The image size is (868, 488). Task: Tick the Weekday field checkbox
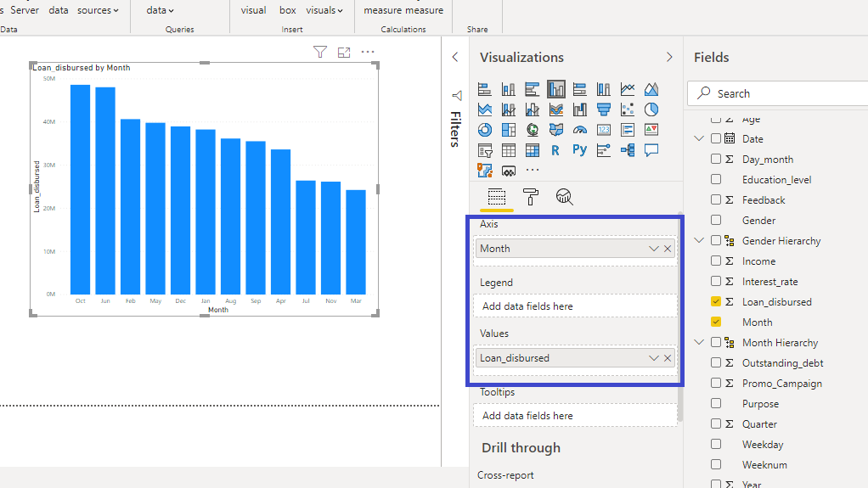coord(716,445)
